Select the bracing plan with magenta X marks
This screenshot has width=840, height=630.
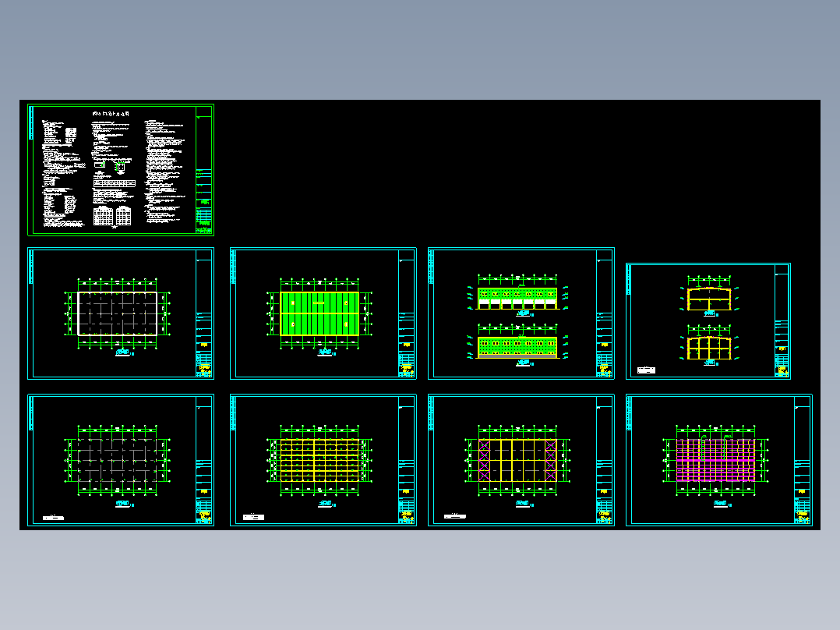coord(521,460)
